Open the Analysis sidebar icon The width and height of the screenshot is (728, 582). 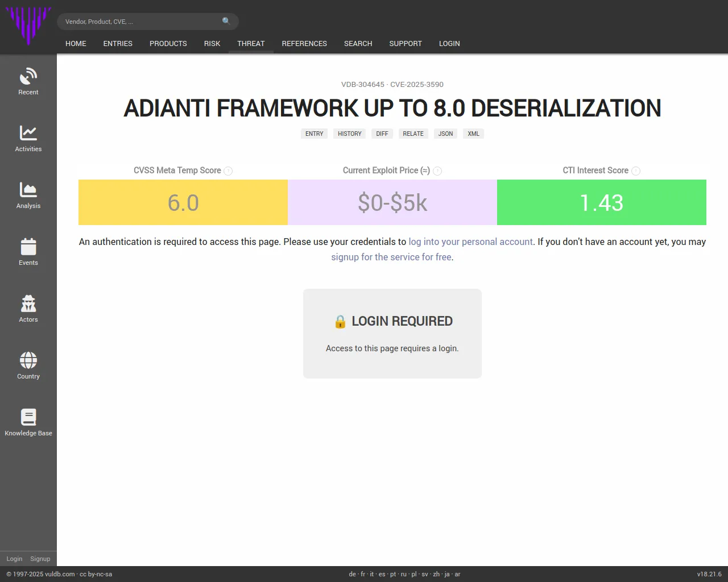coord(28,190)
